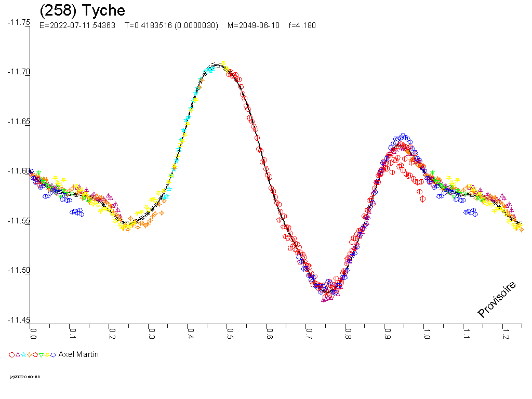Viewport: 532px width, 399px height.
Task: Click the red circle legend symbol
Action: 11,355
